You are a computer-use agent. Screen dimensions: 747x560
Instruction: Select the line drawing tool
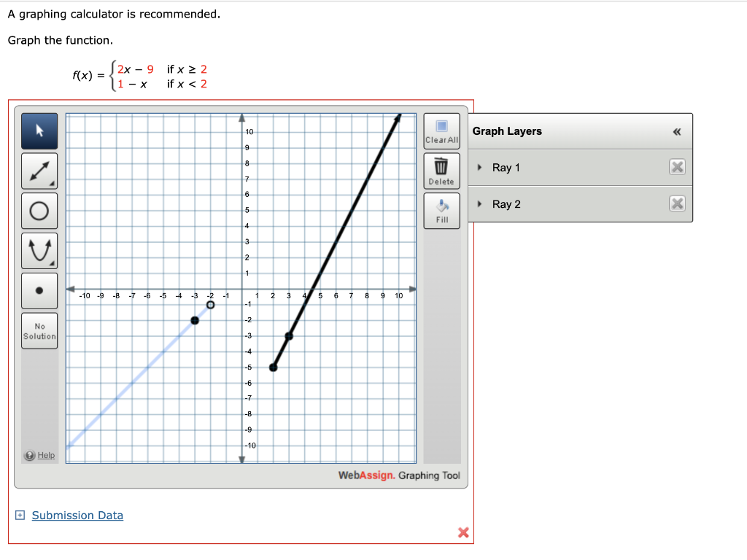(39, 170)
